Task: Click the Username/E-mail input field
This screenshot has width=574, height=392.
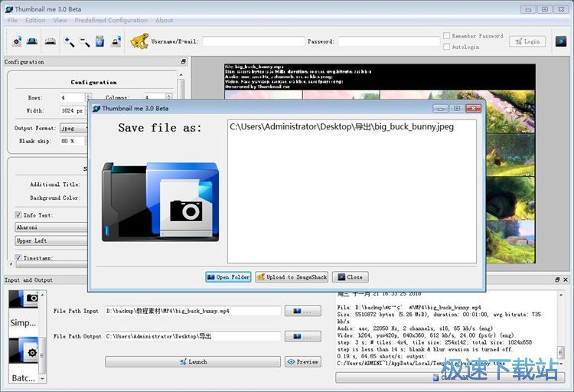Action: [x=253, y=41]
